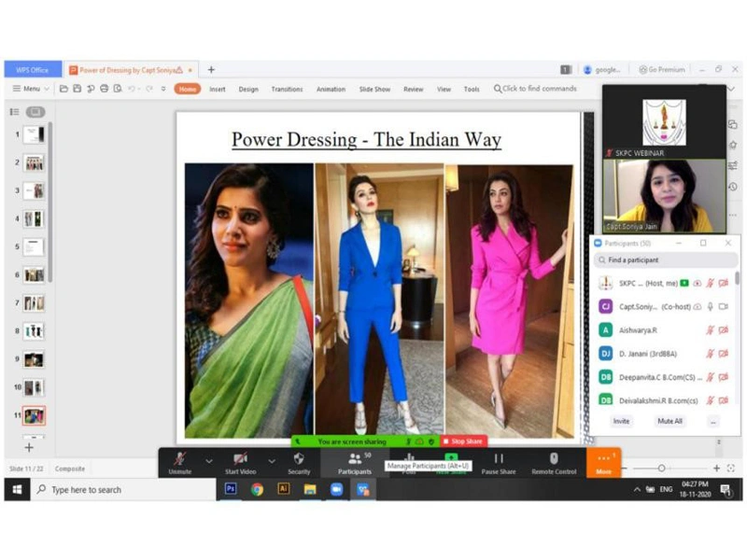747x560 pixels.
Task: Switch to the Design ribbon tab
Action: pos(248,89)
